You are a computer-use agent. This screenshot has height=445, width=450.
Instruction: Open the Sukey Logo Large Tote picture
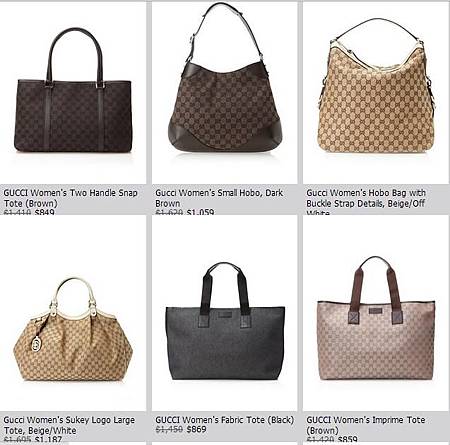point(73,329)
